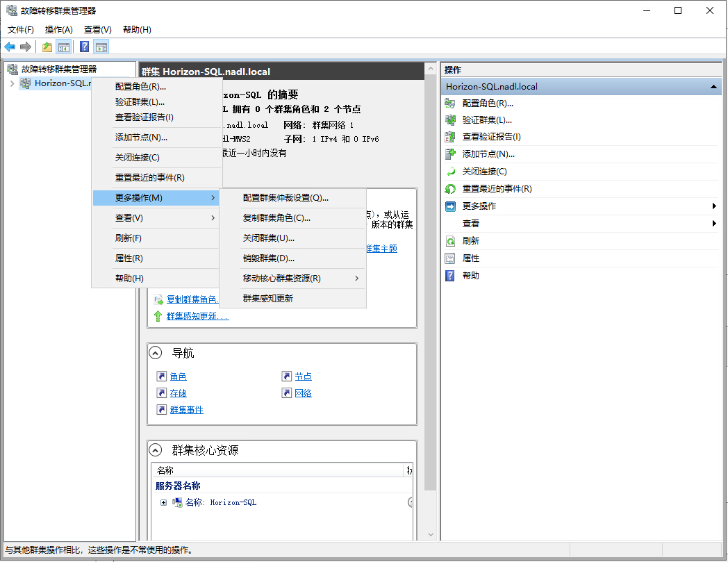Click the shortcut icon beside 群集事件
The image size is (728, 562).
tap(162, 410)
